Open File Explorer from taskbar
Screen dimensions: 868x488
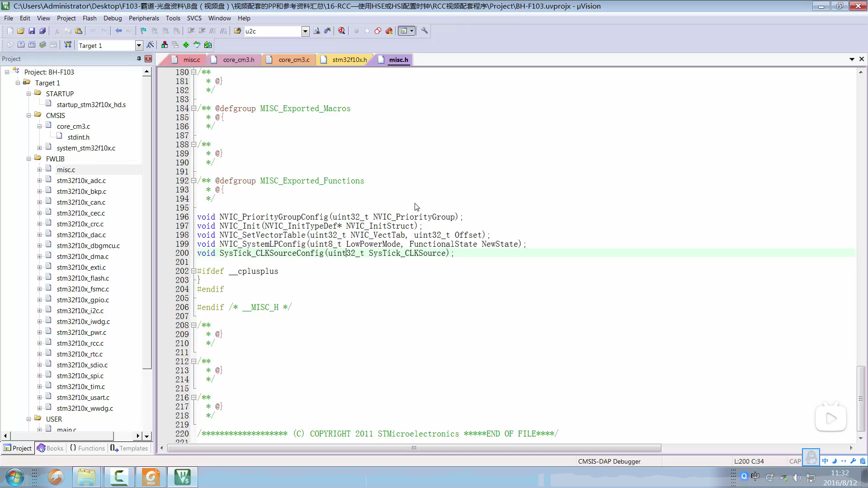point(86,477)
